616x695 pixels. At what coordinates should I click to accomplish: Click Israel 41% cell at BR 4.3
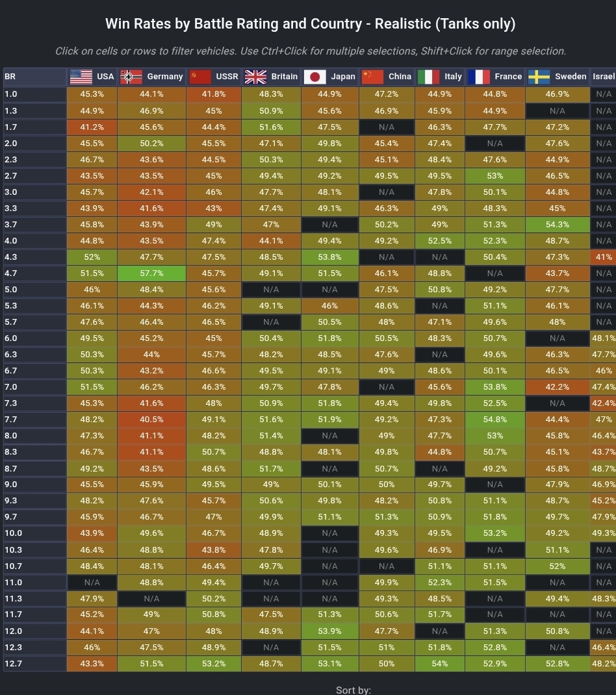pos(603,257)
